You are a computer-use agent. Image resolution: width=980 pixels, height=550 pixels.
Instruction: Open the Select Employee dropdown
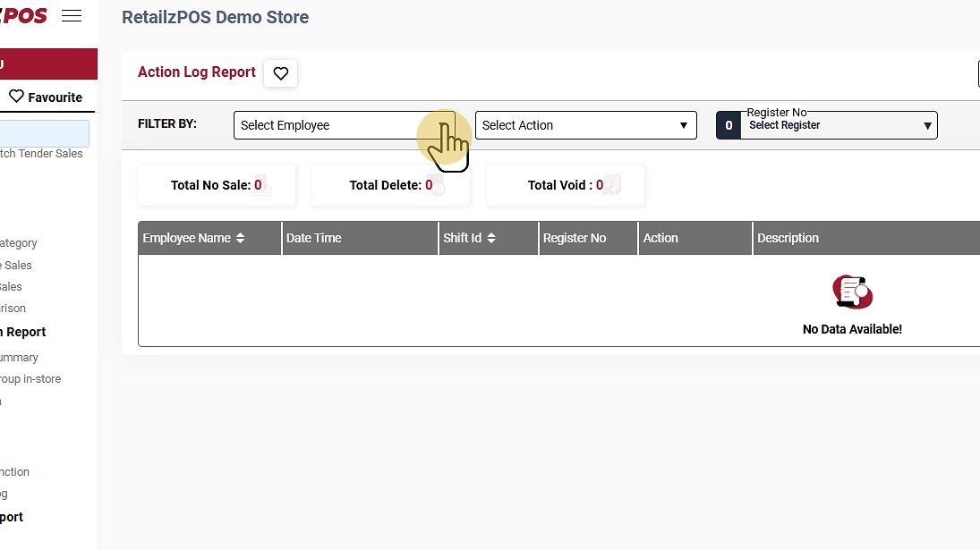344,125
